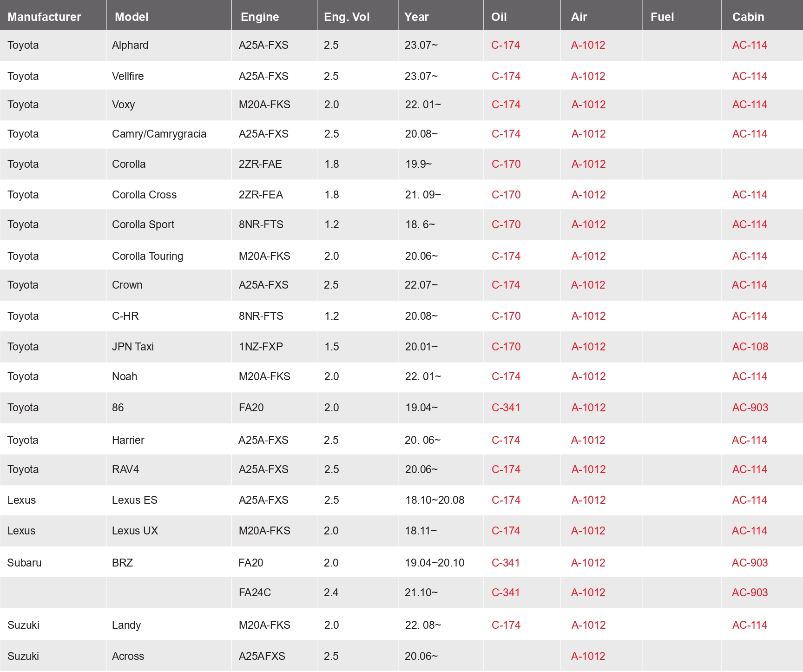Image resolution: width=803 pixels, height=672 pixels.
Task: Select the Corolla Touring model cell
Action: click(x=147, y=256)
